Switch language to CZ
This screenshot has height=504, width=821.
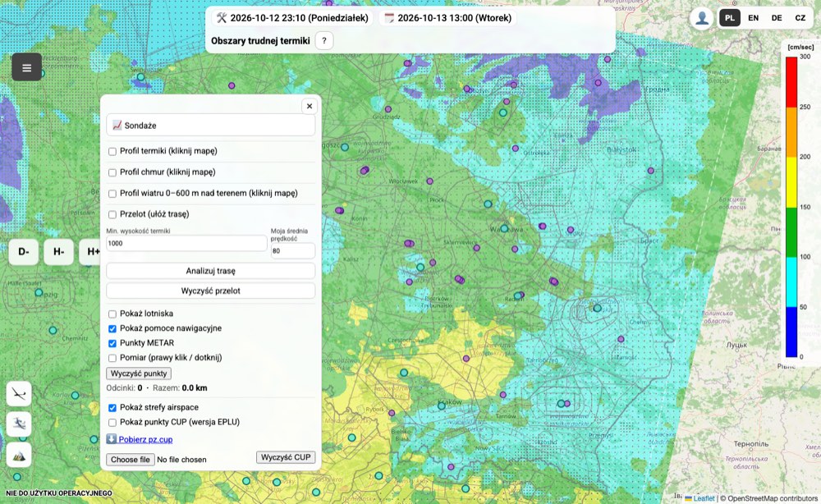tap(800, 18)
